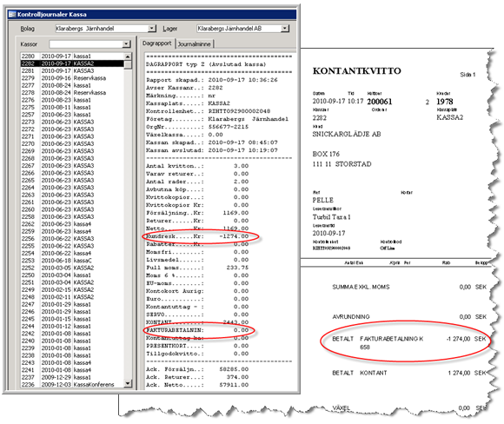Viewport: 504px width, 424px height.
Task: Select row 2278 Reservkassa dated 2010-08-24
Action: point(72,93)
